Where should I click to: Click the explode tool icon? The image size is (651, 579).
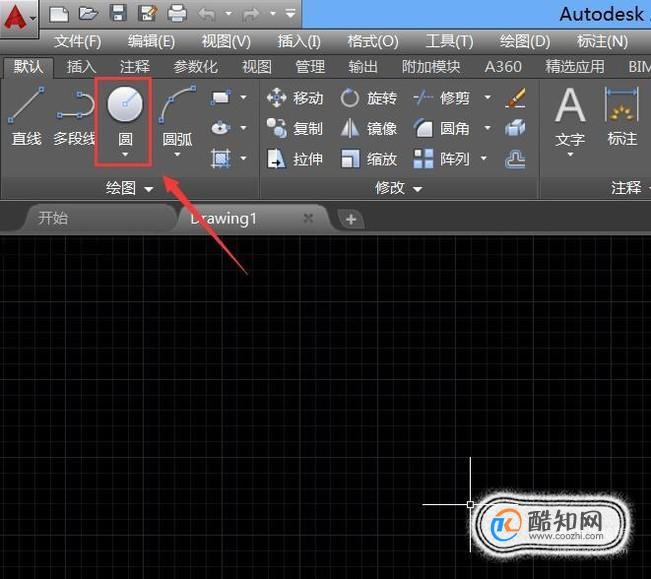click(x=516, y=128)
